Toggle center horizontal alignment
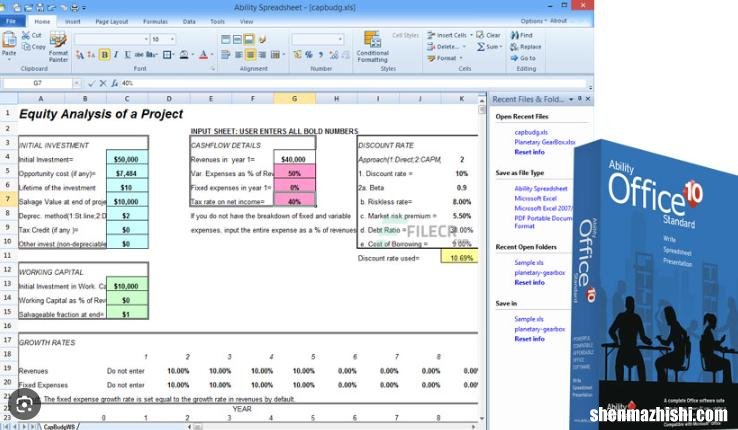738x430 pixels. (x=250, y=55)
